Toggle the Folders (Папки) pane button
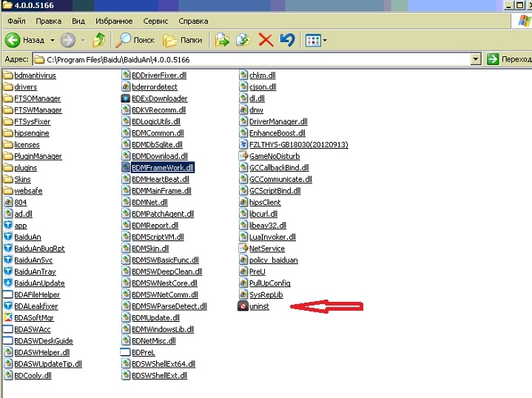The image size is (532, 398). click(183, 40)
